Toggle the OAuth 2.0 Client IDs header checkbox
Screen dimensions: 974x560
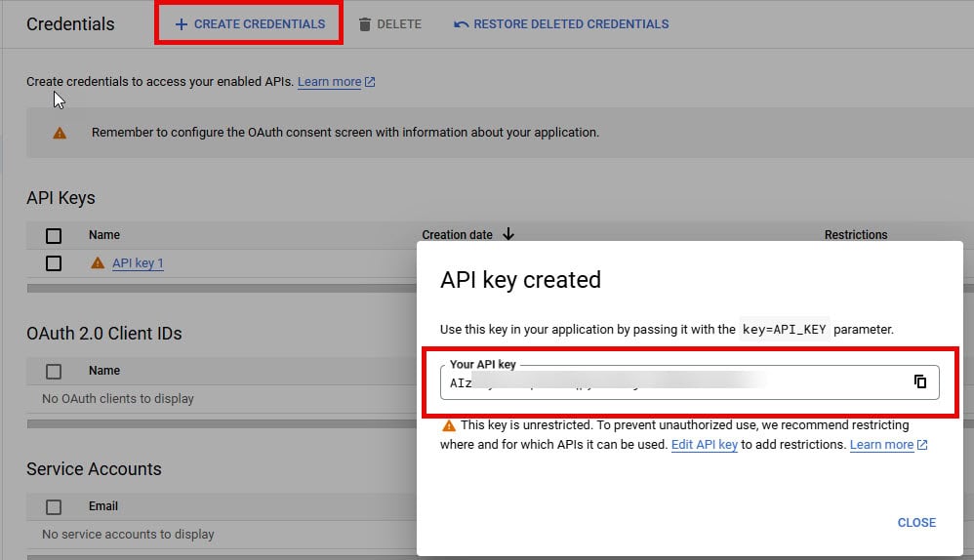pos(54,371)
